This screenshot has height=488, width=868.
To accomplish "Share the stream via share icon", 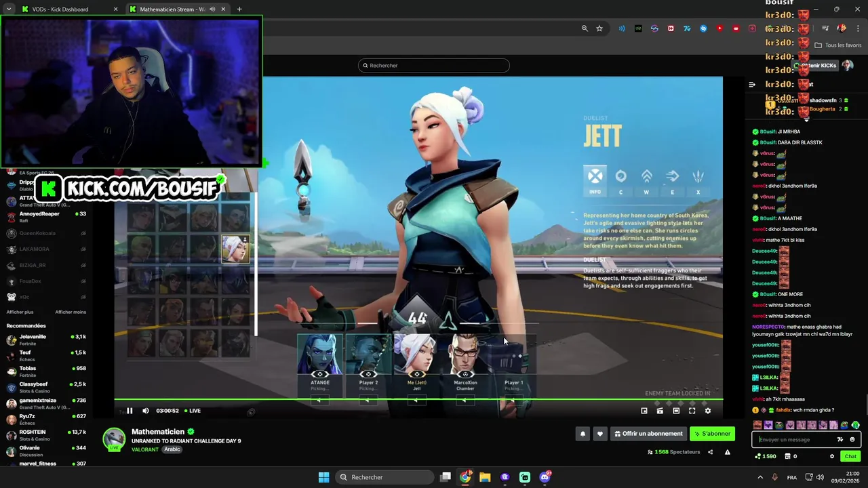I will 711,452.
